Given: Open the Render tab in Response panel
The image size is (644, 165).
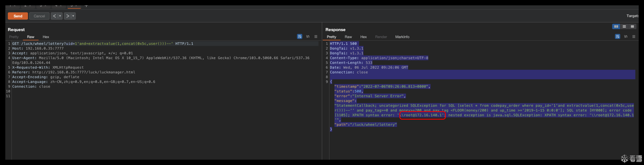Looking at the screenshot, I should 381,37.
